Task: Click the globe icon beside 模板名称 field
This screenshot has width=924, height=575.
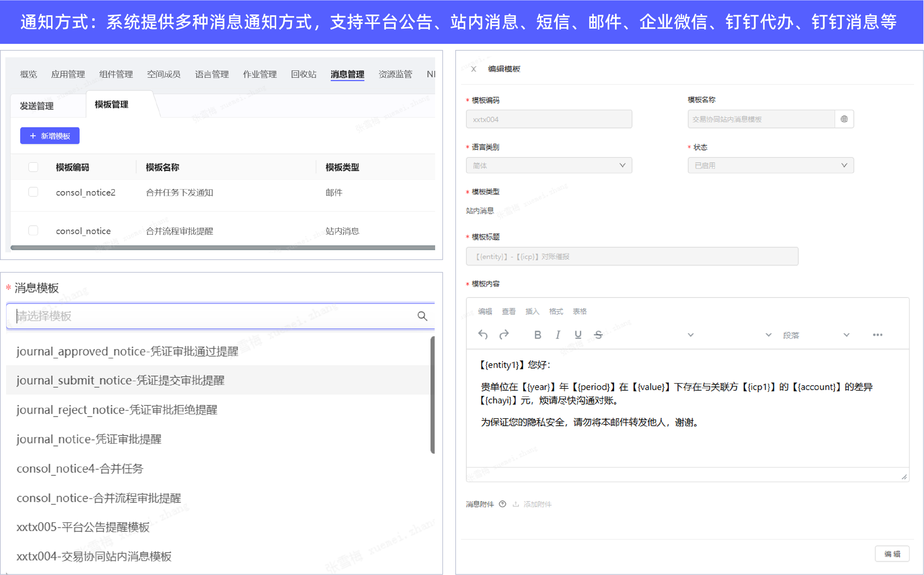Action: (844, 119)
